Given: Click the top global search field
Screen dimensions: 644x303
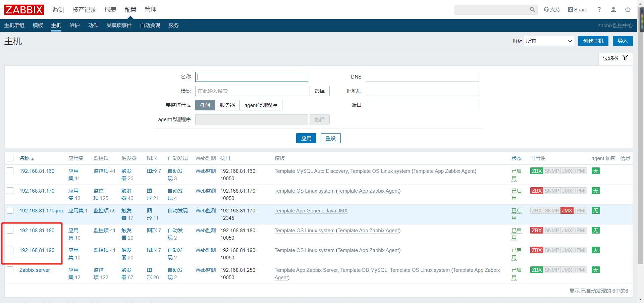Looking at the screenshot, I should pos(492,10).
